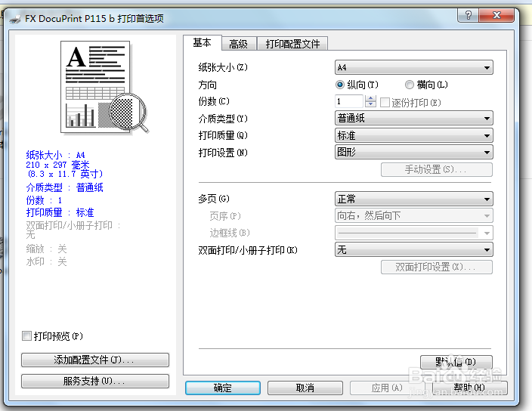Toggle the 逐份打印 checkbox
Screen dimensions: 532x411
tap(385, 103)
